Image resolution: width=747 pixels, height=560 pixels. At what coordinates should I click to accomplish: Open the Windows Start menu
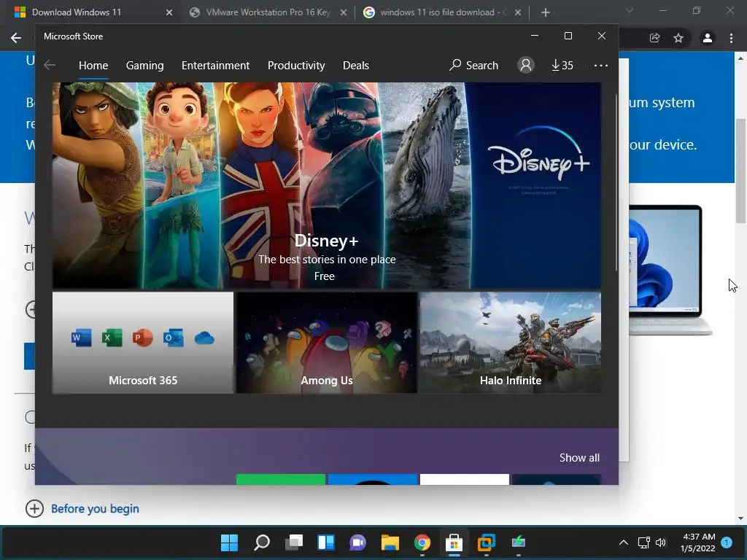[x=229, y=542]
